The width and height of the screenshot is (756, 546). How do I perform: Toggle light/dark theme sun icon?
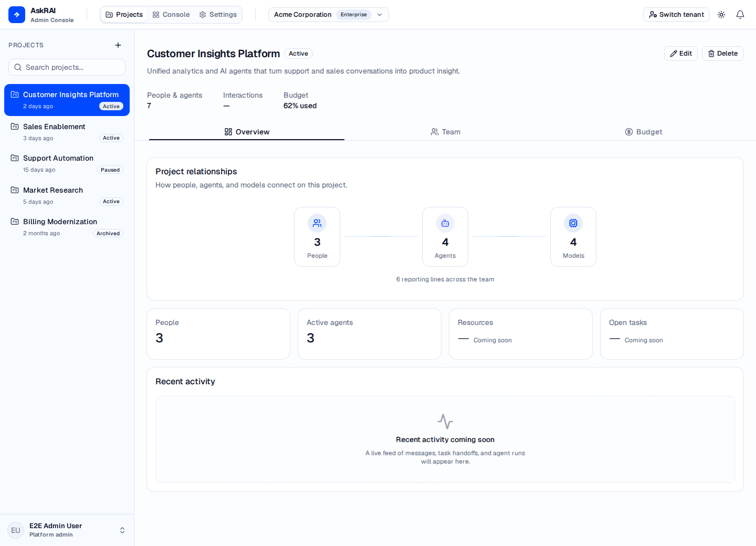[721, 15]
